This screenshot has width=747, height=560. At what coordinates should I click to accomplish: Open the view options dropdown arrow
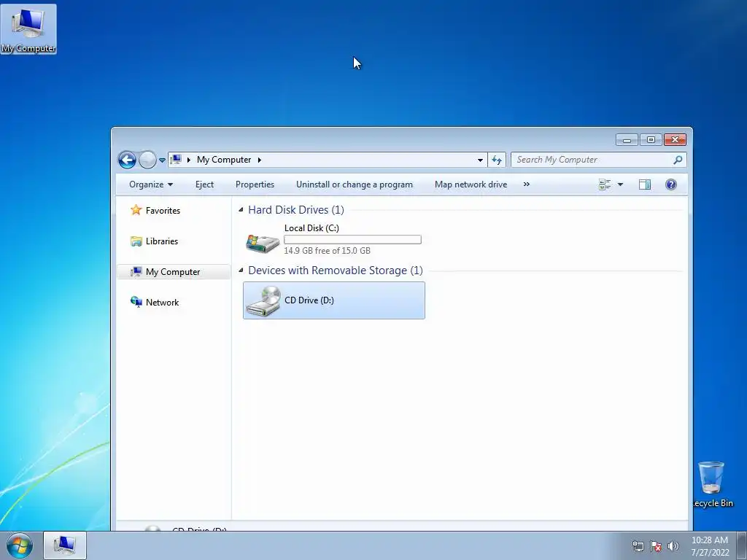[620, 184]
